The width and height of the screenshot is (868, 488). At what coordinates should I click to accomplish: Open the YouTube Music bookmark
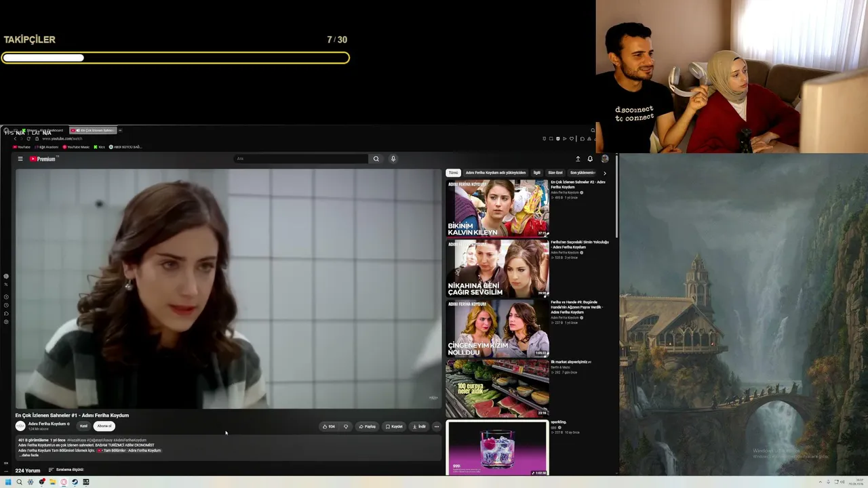(76, 147)
